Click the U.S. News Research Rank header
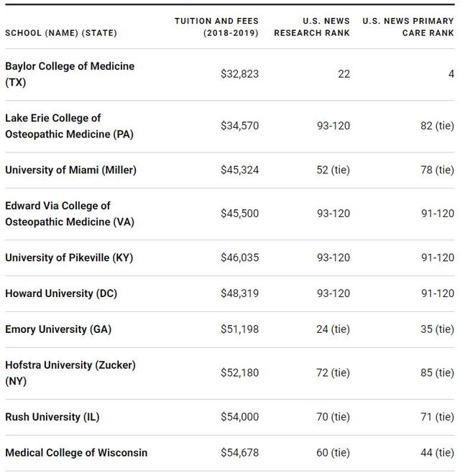The image size is (460, 476). [312, 27]
